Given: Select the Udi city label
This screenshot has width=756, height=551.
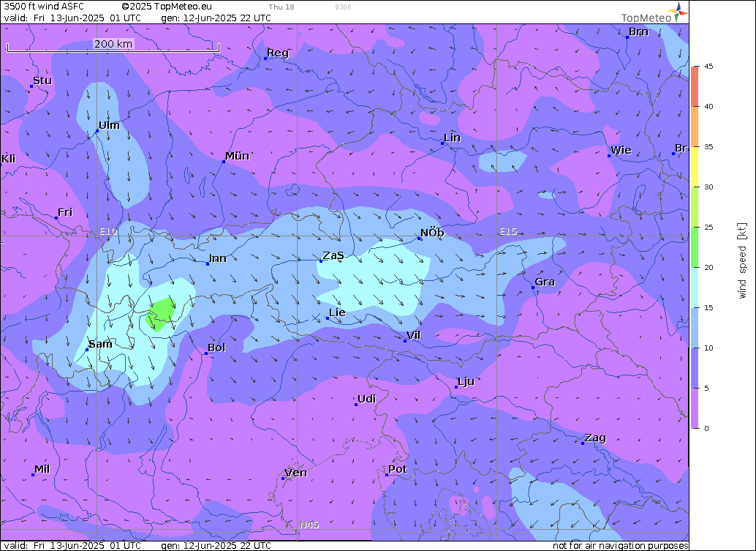Looking at the screenshot, I should [x=366, y=399].
